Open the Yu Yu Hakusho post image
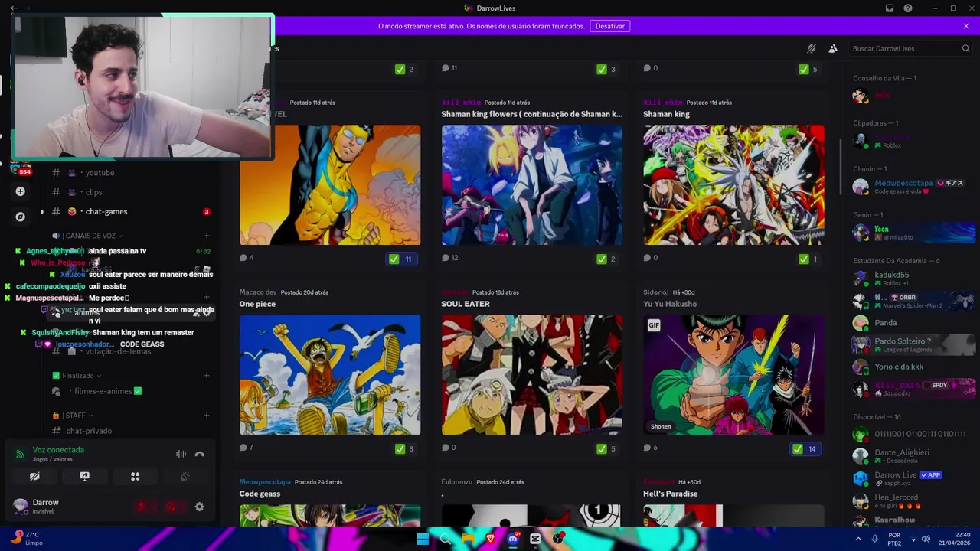980x551 pixels. [734, 375]
